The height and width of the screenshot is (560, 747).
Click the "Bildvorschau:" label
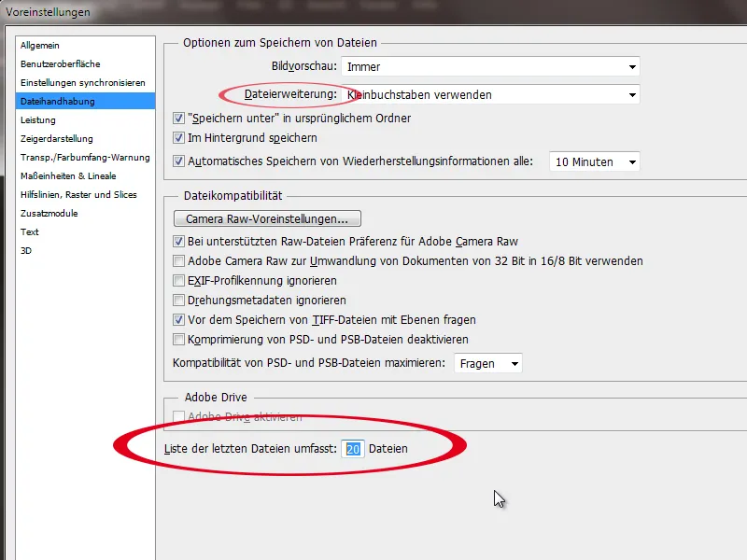[x=304, y=66]
